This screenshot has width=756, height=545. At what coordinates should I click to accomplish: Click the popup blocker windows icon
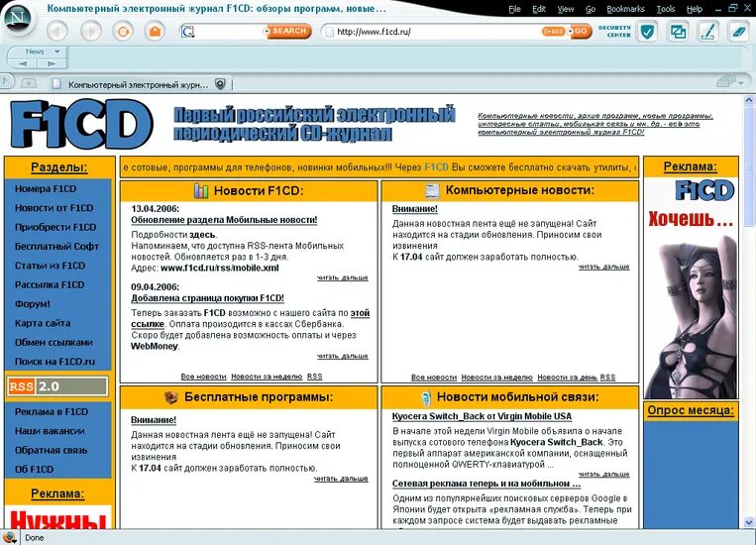[678, 32]
